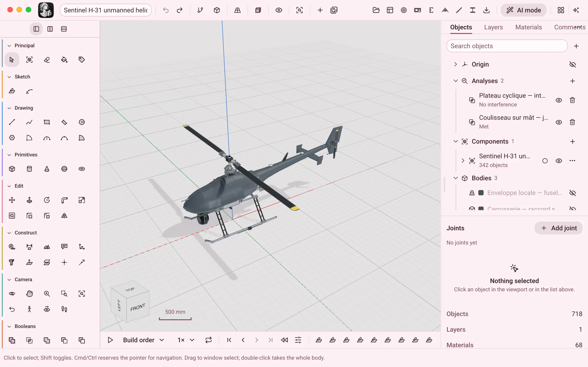This screenshot has height=367, width=588.
Task: Toggle visibility of Plateau cyclique analysis
Action: [559, 100]
